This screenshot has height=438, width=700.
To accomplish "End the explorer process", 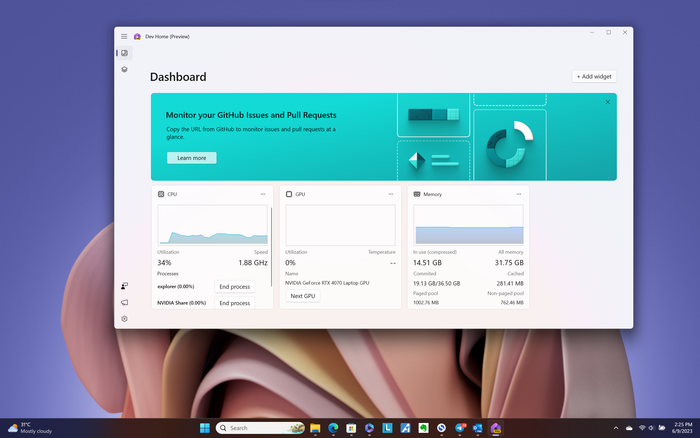I will click(x=235, y=287).
